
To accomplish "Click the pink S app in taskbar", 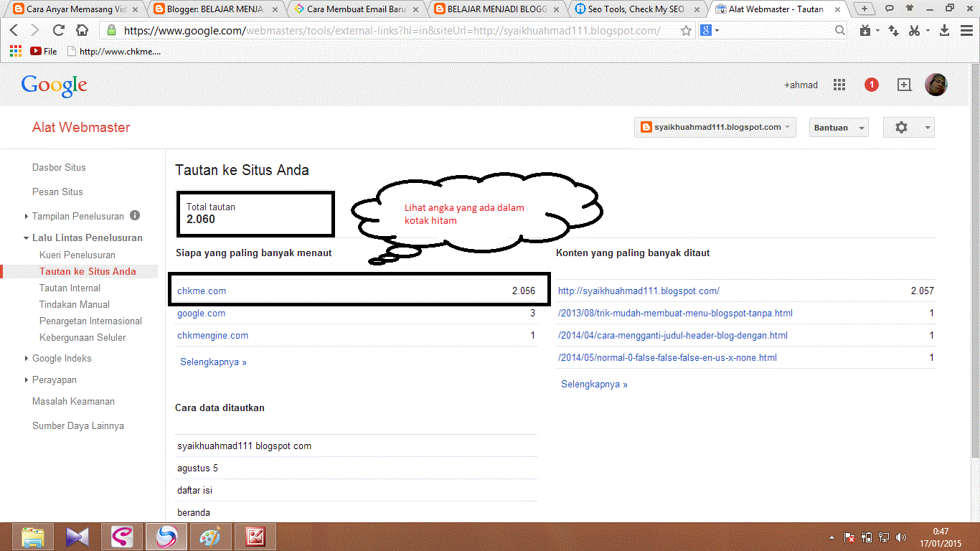I will [122, 537].
